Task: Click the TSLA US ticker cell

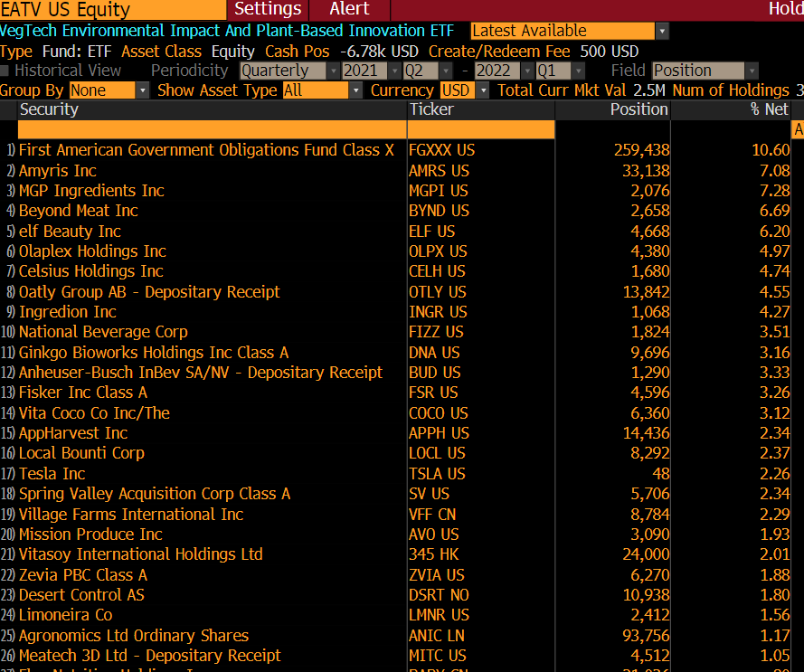Action: pos(437,473)
